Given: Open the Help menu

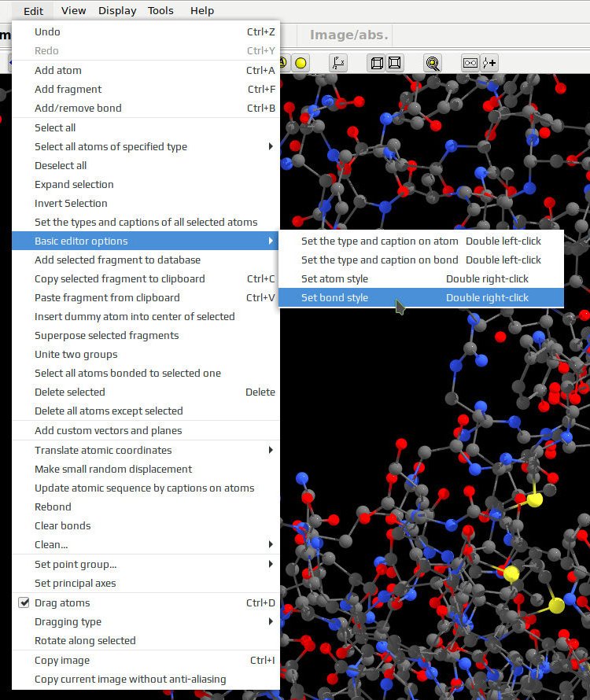Looking at the screenshot, I should tap(202, 11).
